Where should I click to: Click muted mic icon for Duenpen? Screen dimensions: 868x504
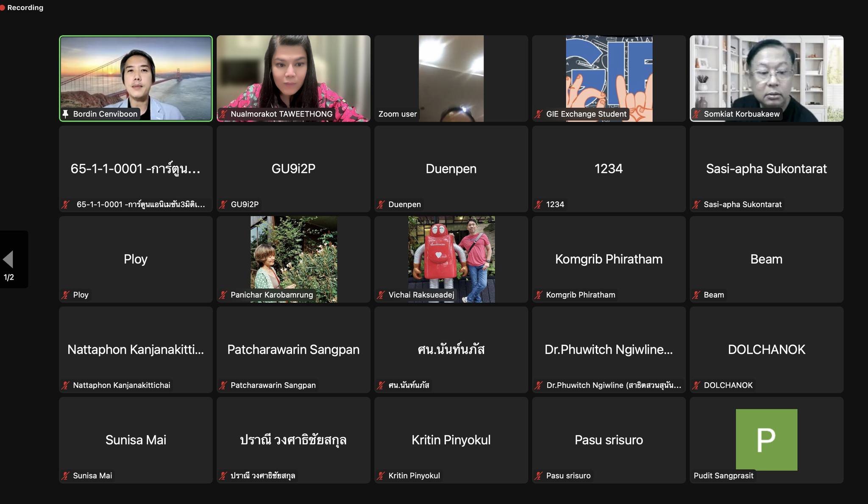[381, 204]
